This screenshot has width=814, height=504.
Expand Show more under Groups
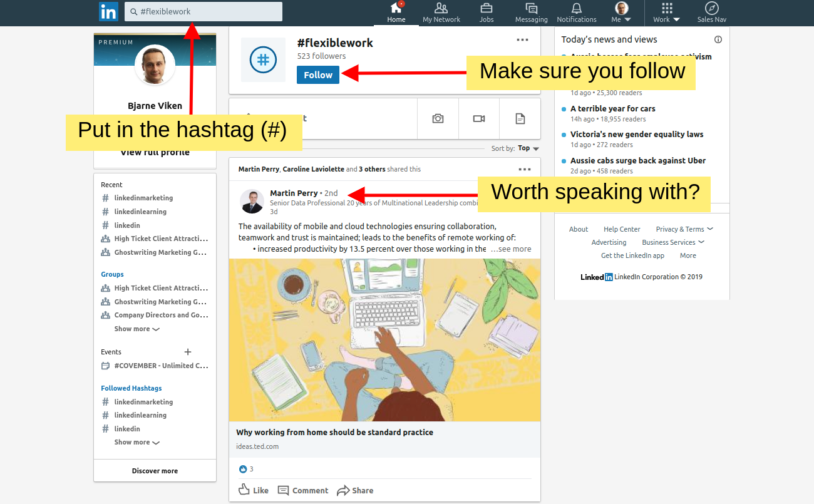coord(137,329)
